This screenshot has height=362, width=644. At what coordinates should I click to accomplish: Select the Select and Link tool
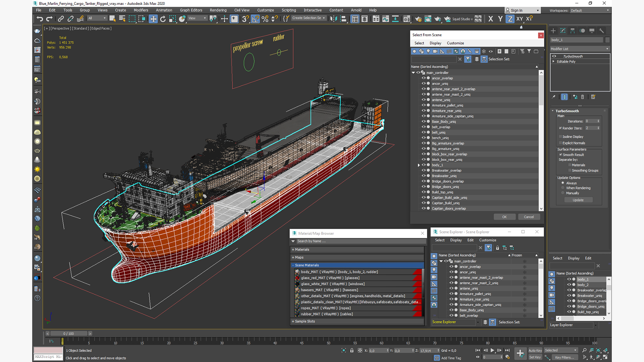(61, 19)
